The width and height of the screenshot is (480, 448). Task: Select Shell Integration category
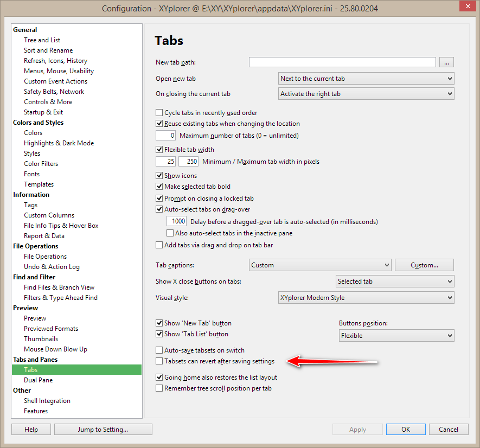click(x=47, y=401)
